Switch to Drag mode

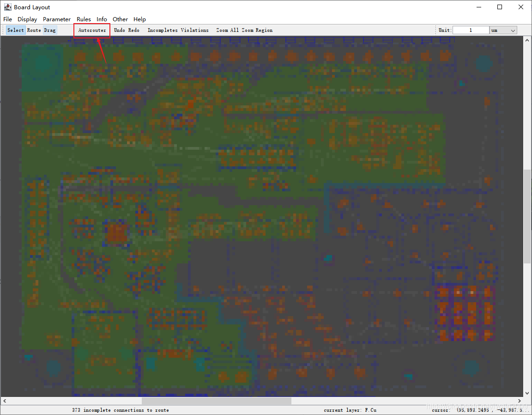(50, 30)
